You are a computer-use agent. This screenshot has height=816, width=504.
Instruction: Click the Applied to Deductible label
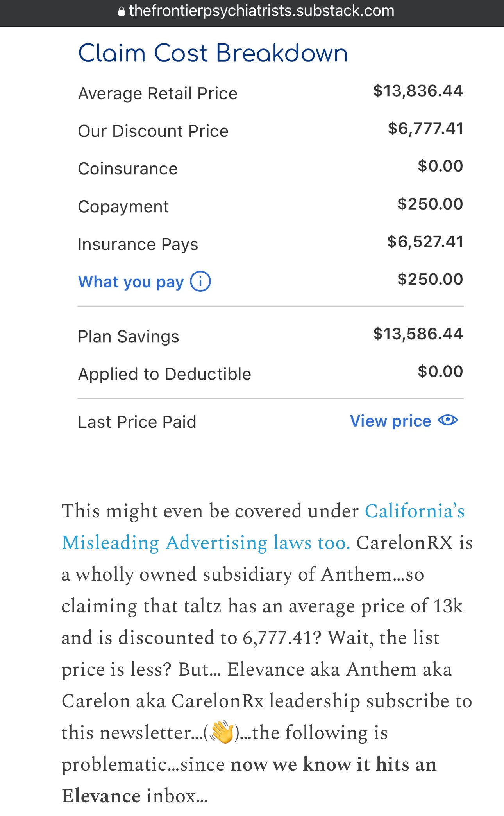tap(164, 374)
